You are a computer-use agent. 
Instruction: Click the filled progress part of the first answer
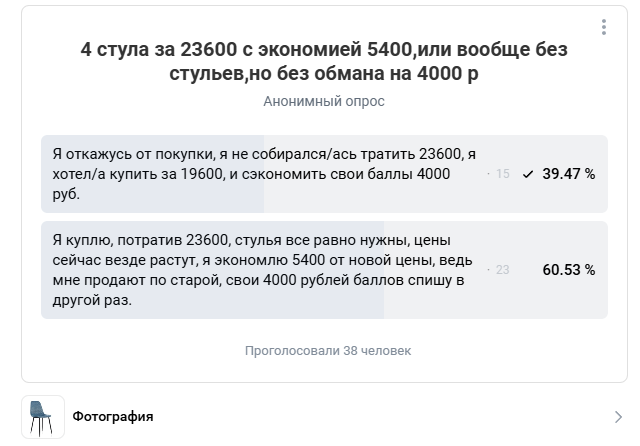pos(150,200)
